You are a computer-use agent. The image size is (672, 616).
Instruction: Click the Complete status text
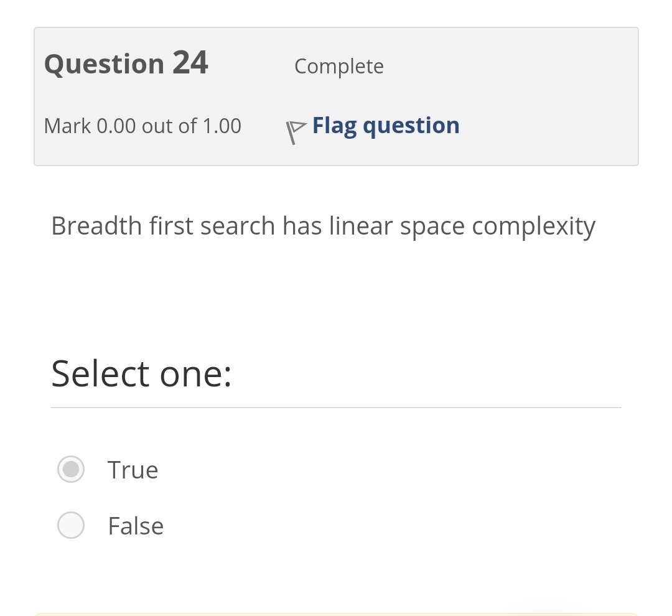338,66
